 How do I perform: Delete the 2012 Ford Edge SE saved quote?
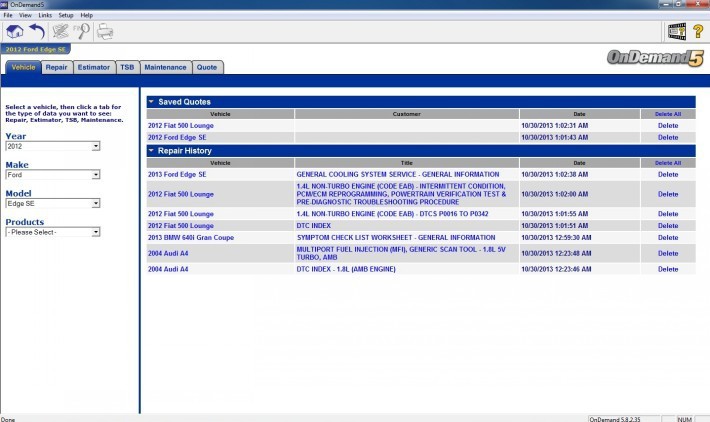point(668,137)
